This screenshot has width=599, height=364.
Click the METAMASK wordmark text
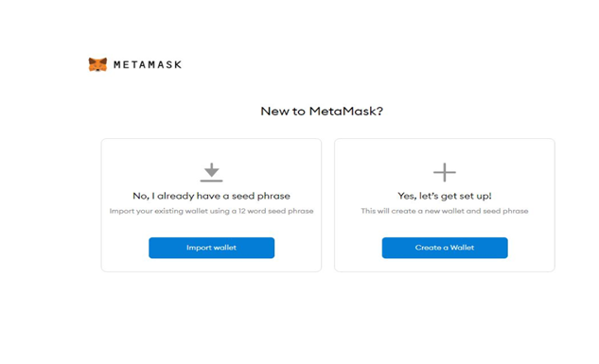pos(148,65)
